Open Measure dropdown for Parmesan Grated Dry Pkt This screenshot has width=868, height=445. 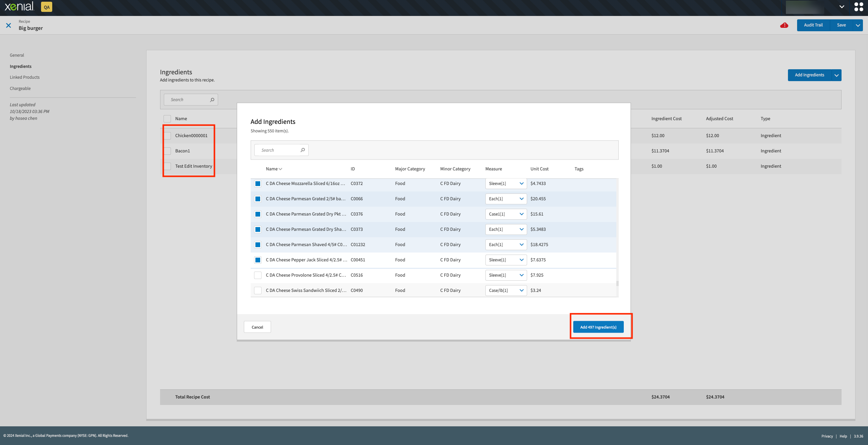pos(506,214)
